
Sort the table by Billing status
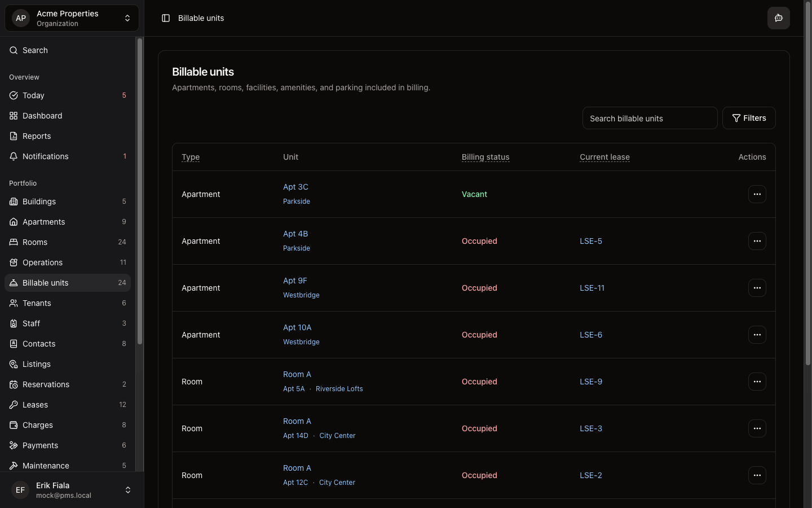486,157
